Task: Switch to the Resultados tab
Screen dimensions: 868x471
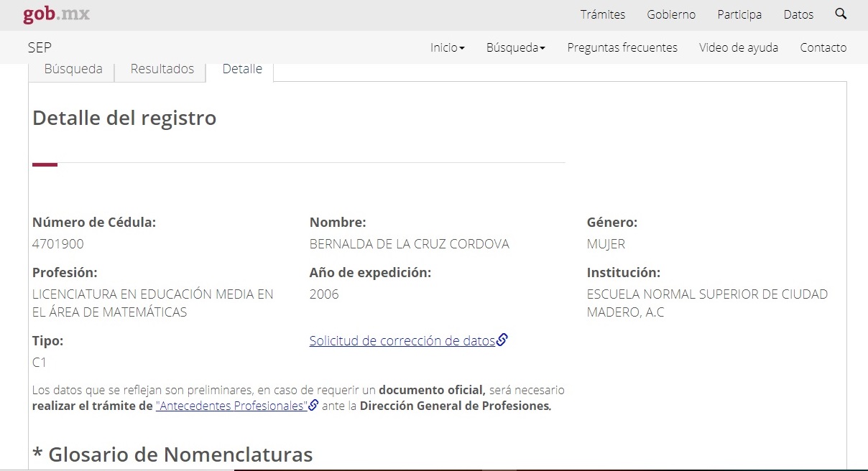Action: coord(162,69)
